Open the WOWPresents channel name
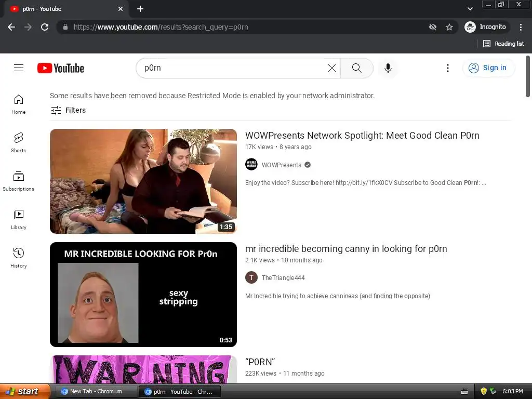The width and height of the screenshot is (532, 399). tap(281, 165)
